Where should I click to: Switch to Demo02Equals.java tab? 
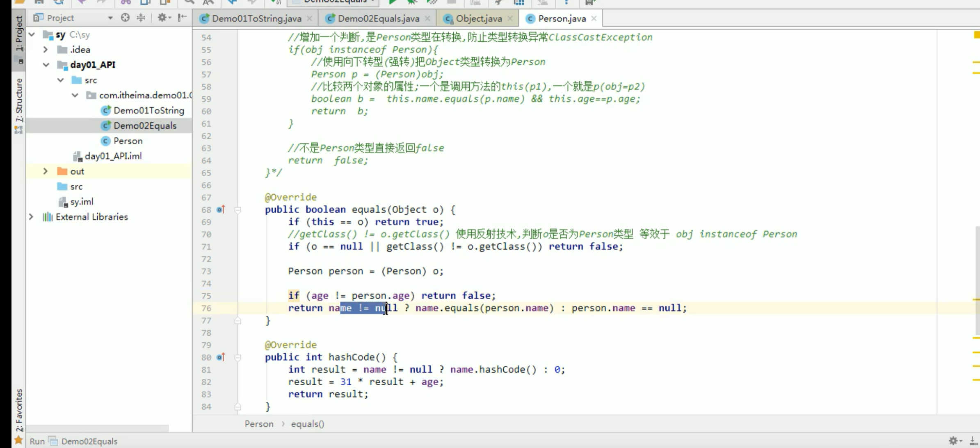[378, 18]
